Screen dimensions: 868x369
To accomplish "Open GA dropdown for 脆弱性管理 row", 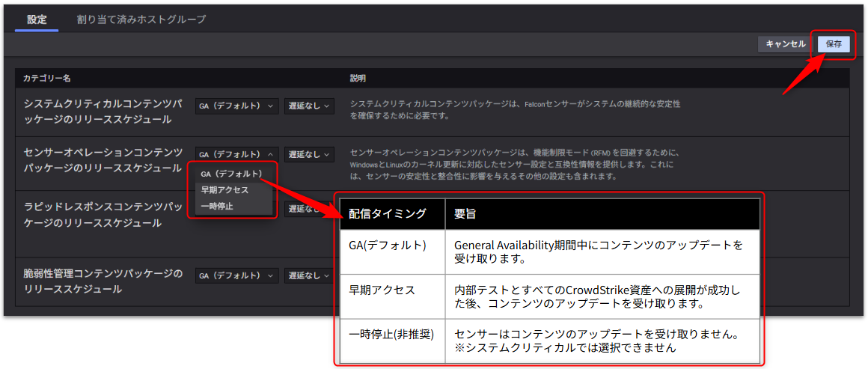I will point(236,275).
